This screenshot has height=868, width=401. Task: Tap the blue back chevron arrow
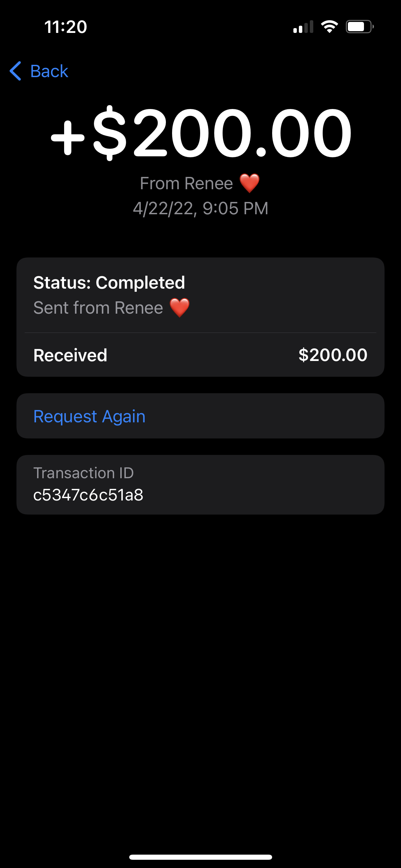click(x=15, y=71)
